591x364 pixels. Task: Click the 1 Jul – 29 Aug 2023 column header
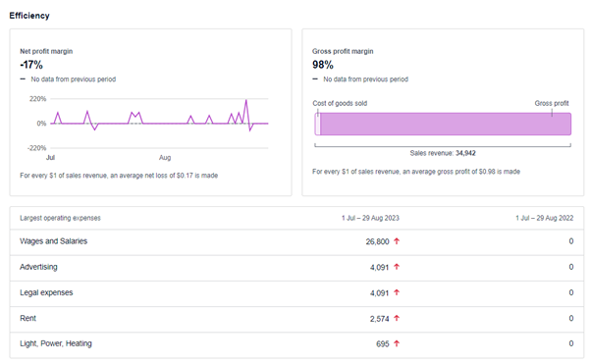(x=370, y=218)
